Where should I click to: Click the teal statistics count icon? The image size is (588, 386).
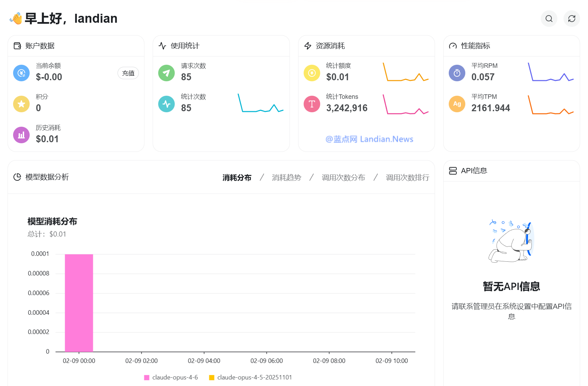pos(166,104)
